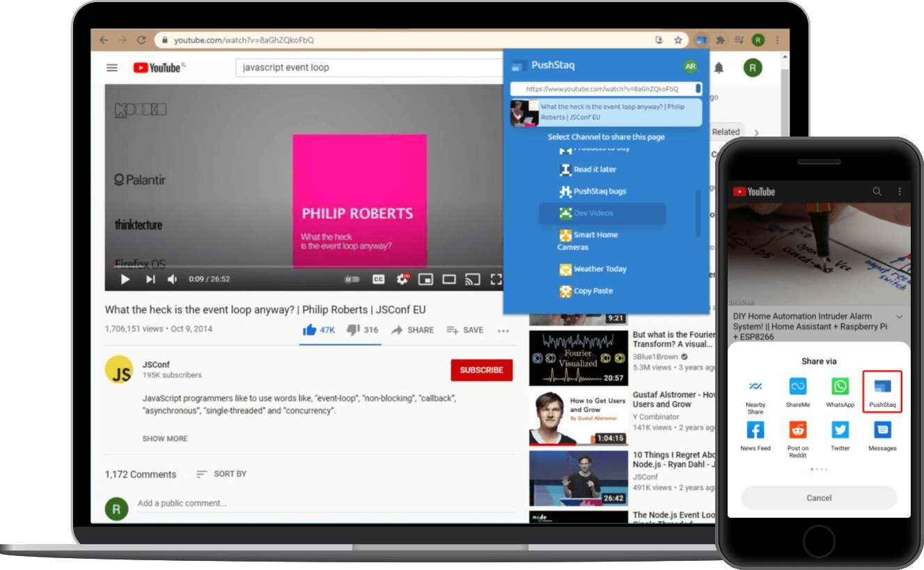Open 10 Things I Regret About Node.js thumbnail

tap(579, 478)
